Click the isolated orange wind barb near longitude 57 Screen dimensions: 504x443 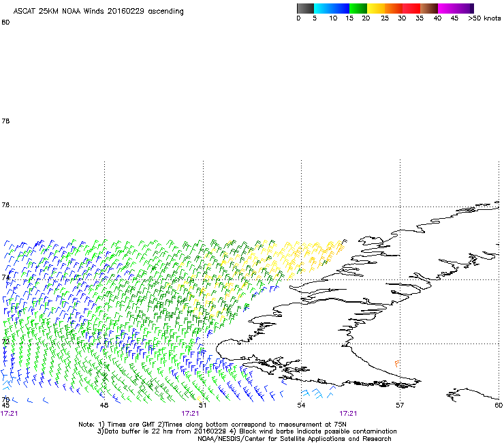[397, 363]
